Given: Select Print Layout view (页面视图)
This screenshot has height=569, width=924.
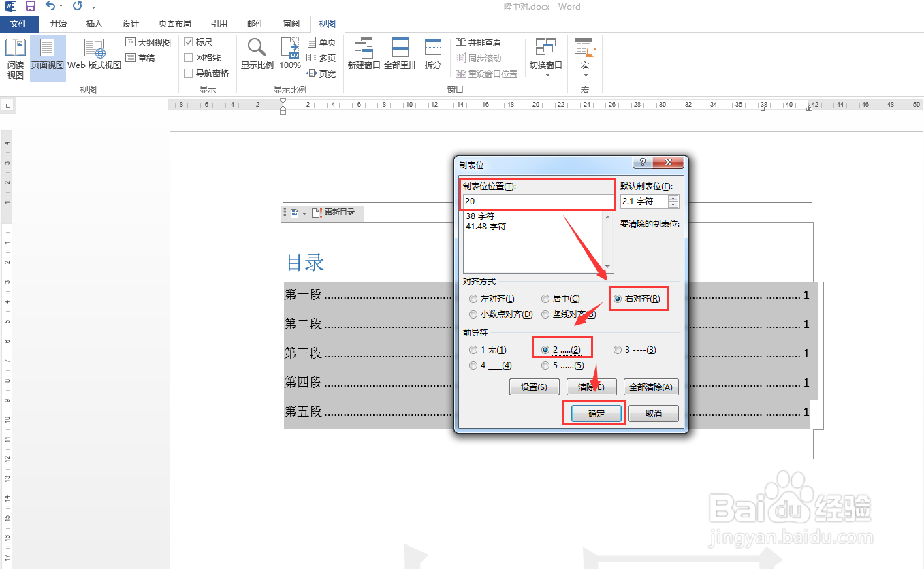Looking at the screenshot, I should [x=48, y=59].
